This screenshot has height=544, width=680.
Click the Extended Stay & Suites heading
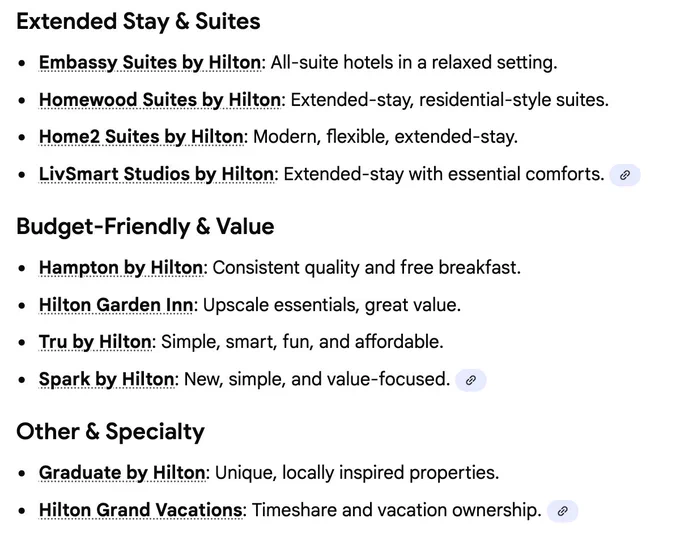tap(138, 22)
